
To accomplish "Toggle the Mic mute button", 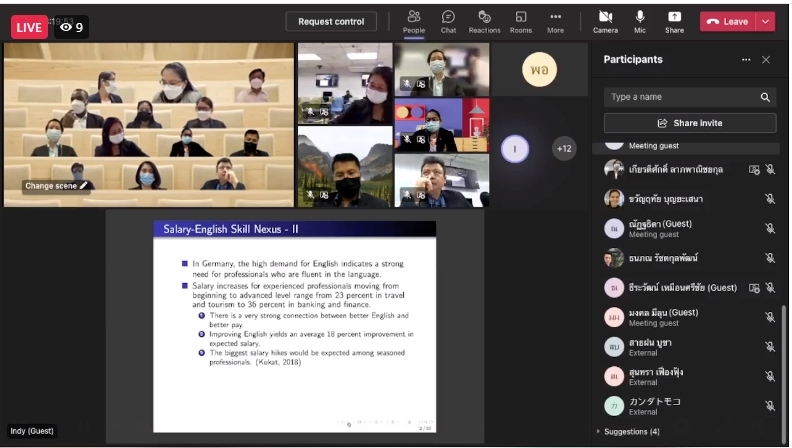I will pos(640,22).
